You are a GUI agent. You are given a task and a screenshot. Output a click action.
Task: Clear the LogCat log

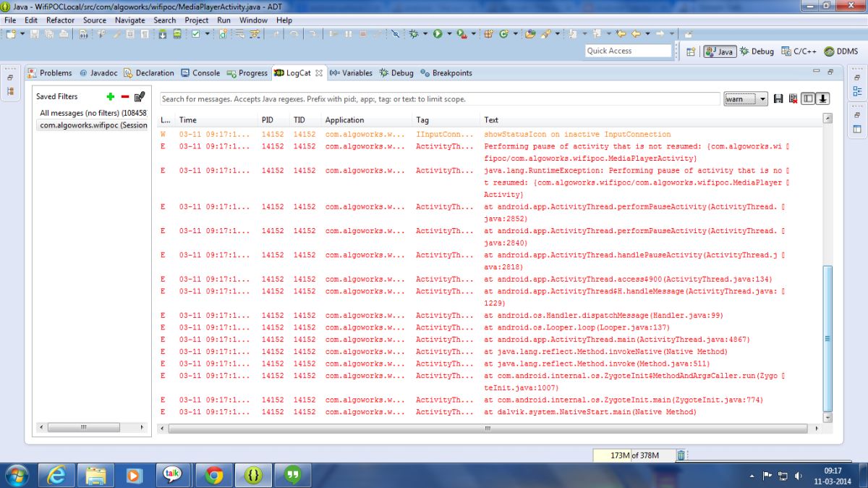click(793, 99)
